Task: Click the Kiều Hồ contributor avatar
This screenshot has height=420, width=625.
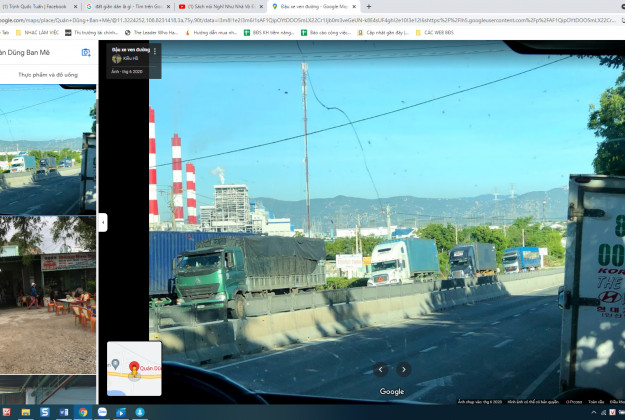Action: click(x=116, y=59)
